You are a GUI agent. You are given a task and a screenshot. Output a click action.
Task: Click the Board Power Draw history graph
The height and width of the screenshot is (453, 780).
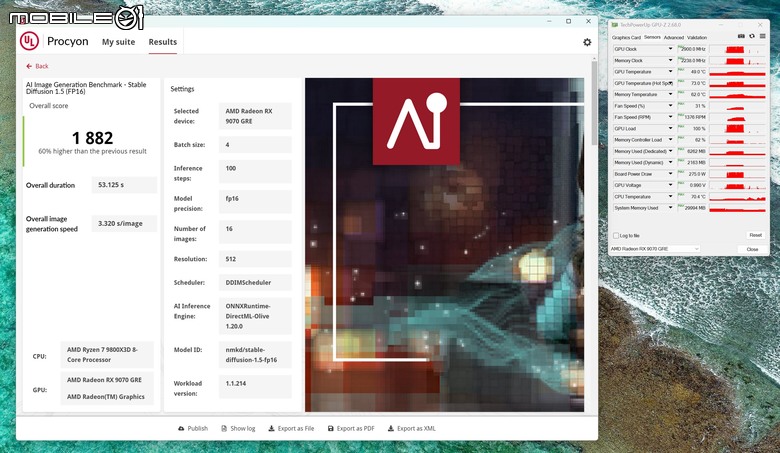737,174
